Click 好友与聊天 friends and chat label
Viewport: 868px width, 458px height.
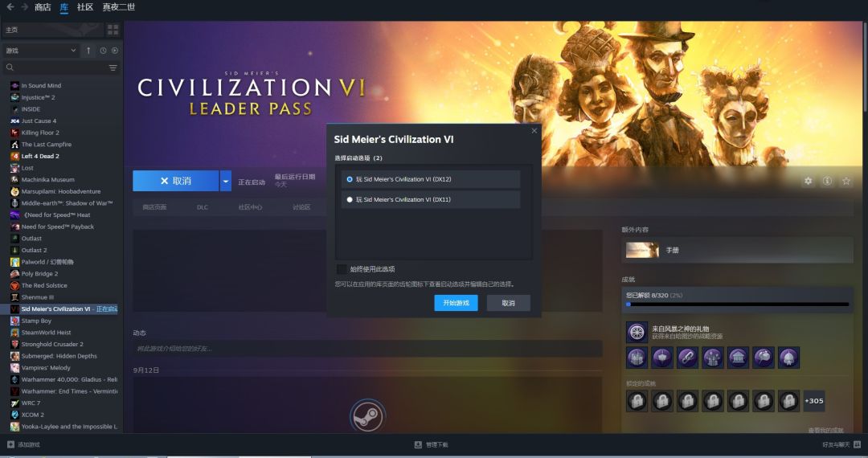[x=836, y=444]
